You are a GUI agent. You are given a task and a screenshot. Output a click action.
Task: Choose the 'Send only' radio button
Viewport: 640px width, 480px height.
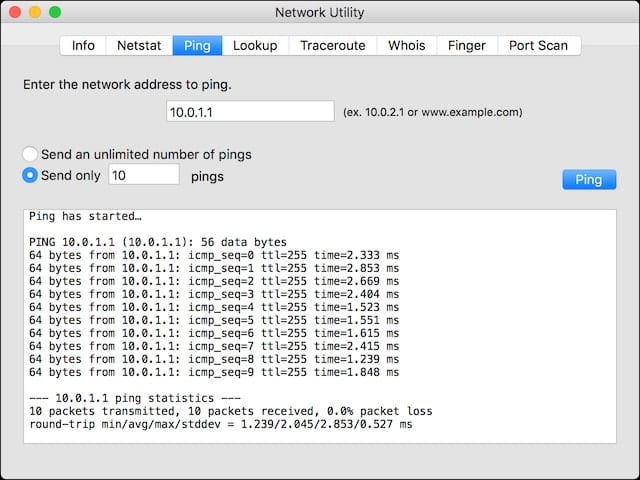31,176
